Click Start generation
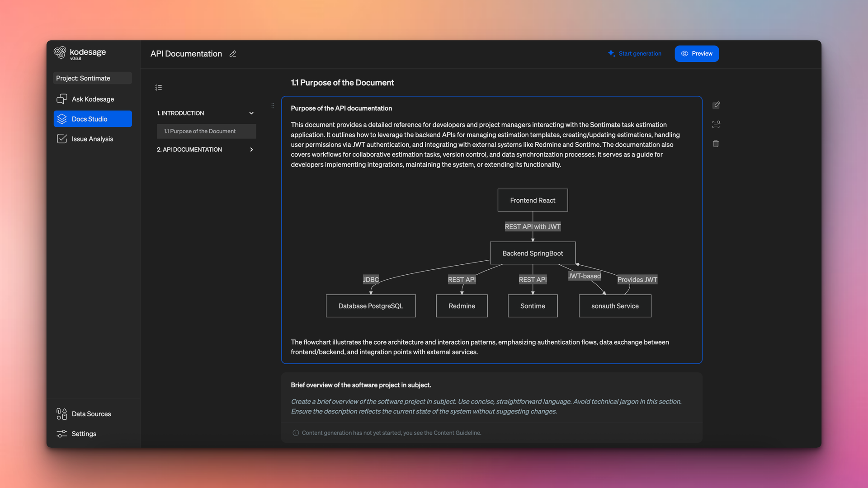 [x=640, y=53]
